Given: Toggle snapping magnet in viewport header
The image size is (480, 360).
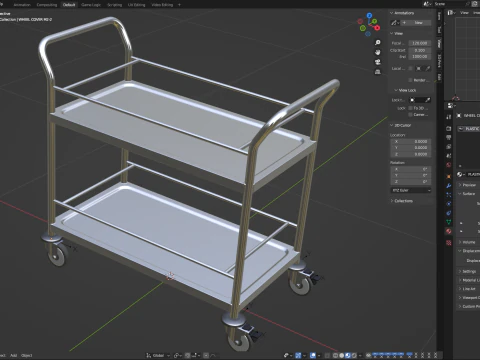Looking at the screenshot, I should 188,355.
